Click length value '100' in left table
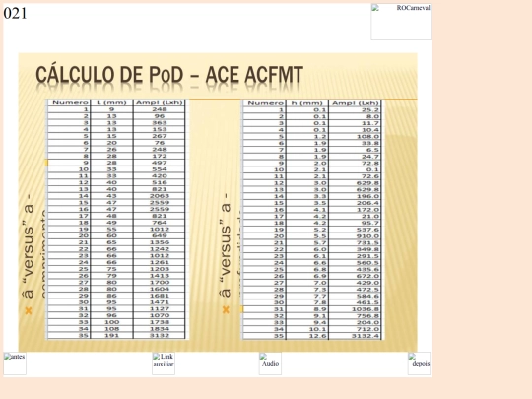532x399 pixels. [111, 322]
